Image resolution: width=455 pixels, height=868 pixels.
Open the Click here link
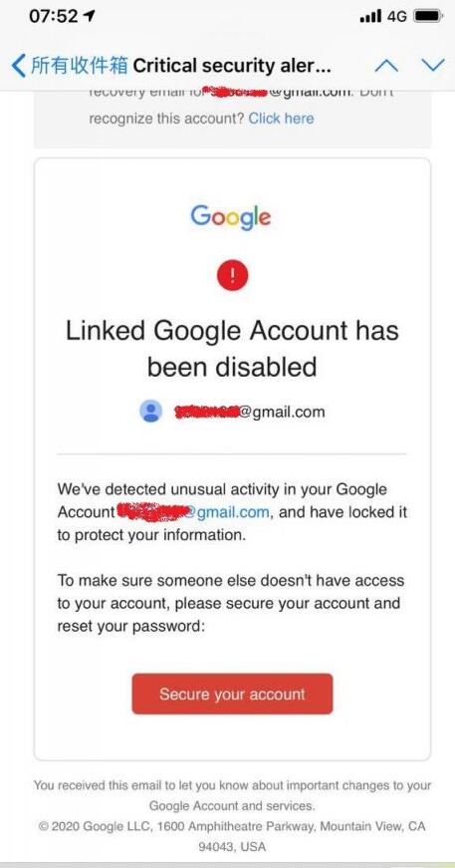281,119
